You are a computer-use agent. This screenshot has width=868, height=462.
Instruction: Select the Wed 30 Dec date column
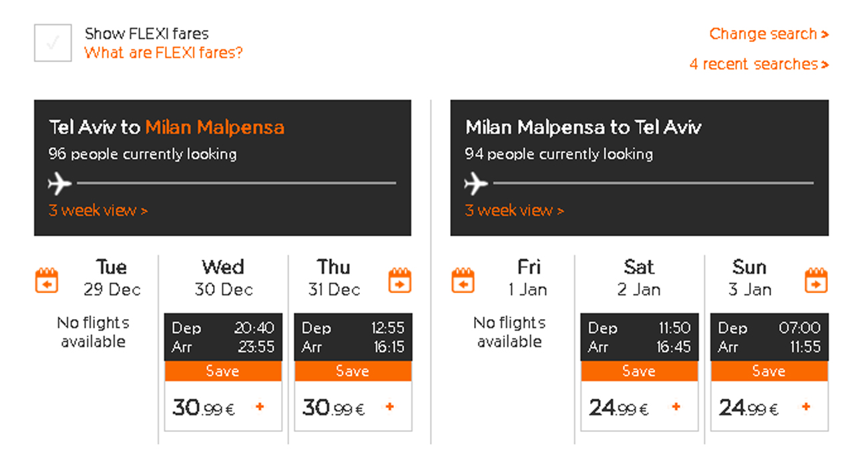tap(224, 278)
